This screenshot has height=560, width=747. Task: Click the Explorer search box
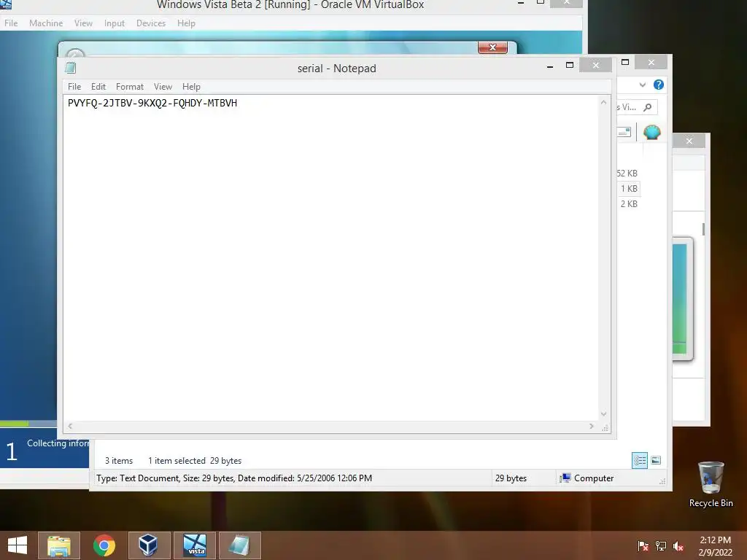(x=637, y=107)
